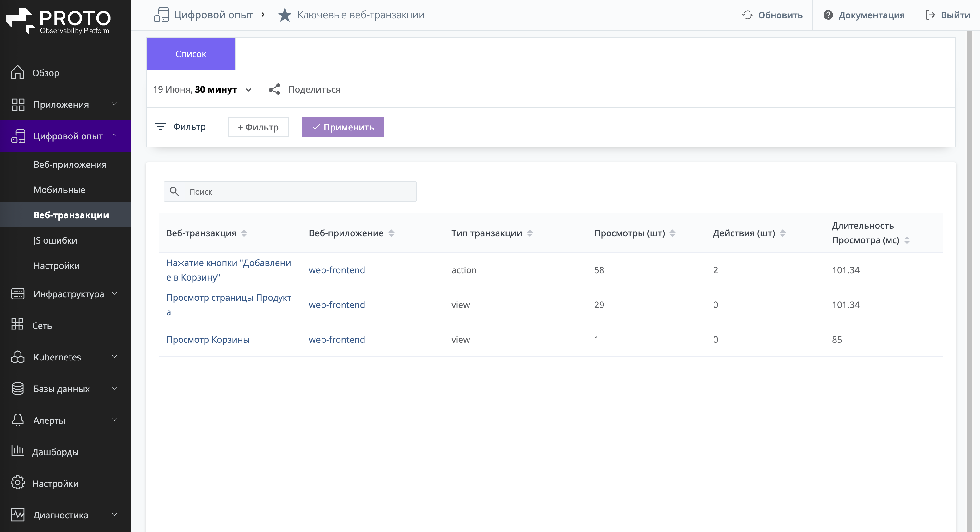Viewport: 980px width, 532px height.
Task: Open the Дашборды menu item
Action: point(65,452)
